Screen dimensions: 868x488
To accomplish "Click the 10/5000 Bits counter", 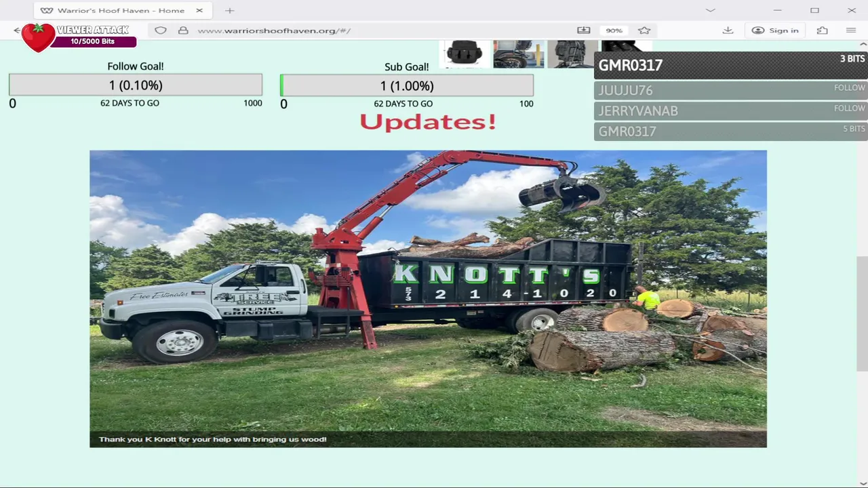I will point(92,41).
